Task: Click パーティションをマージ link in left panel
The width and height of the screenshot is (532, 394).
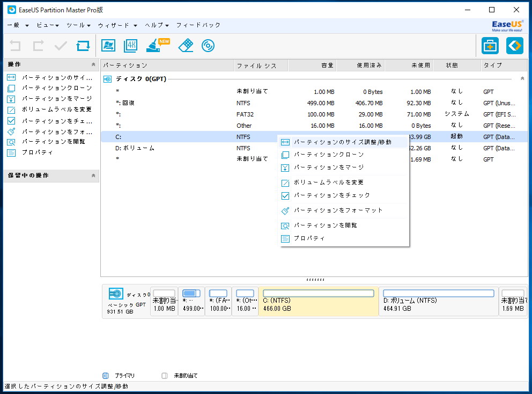Action: pos(57,99)
